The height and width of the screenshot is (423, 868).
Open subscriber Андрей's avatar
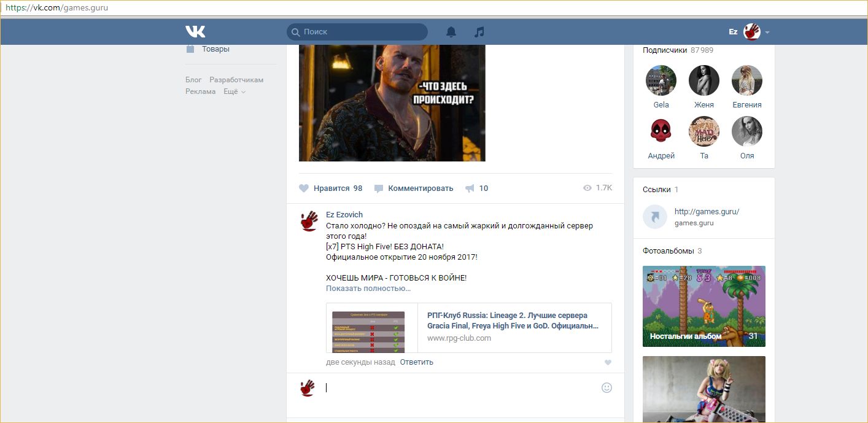(661, 131)
